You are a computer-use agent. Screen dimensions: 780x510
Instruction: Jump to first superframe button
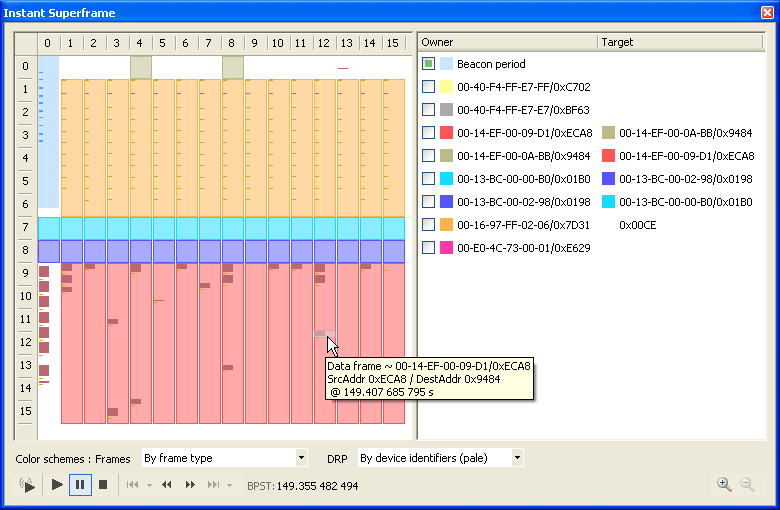pos(132,485)
